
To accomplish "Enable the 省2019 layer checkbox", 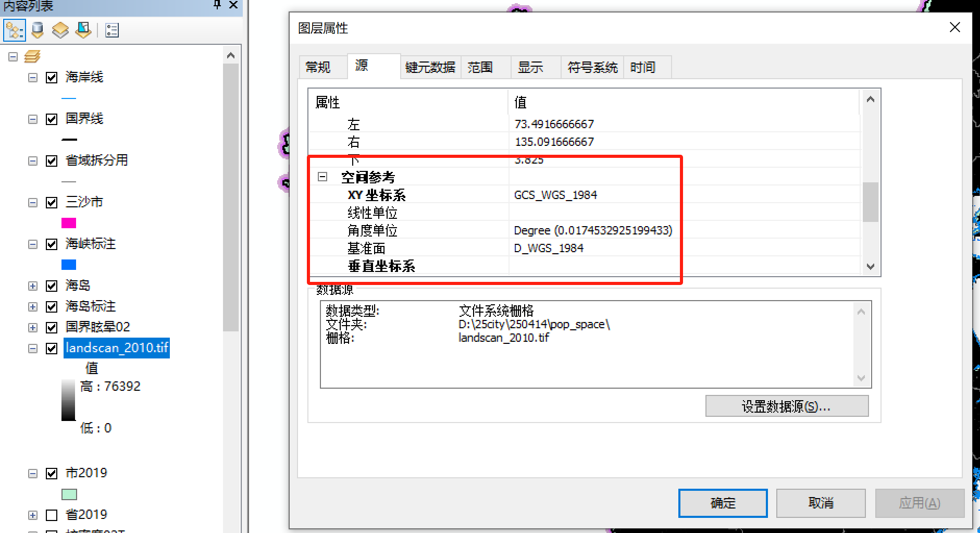I will [52, 514].
